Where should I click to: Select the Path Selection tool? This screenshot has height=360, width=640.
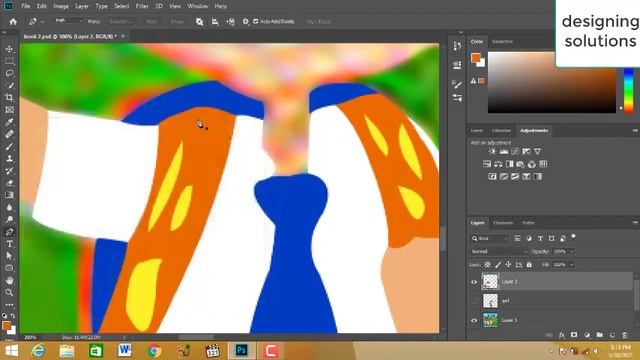9,256
